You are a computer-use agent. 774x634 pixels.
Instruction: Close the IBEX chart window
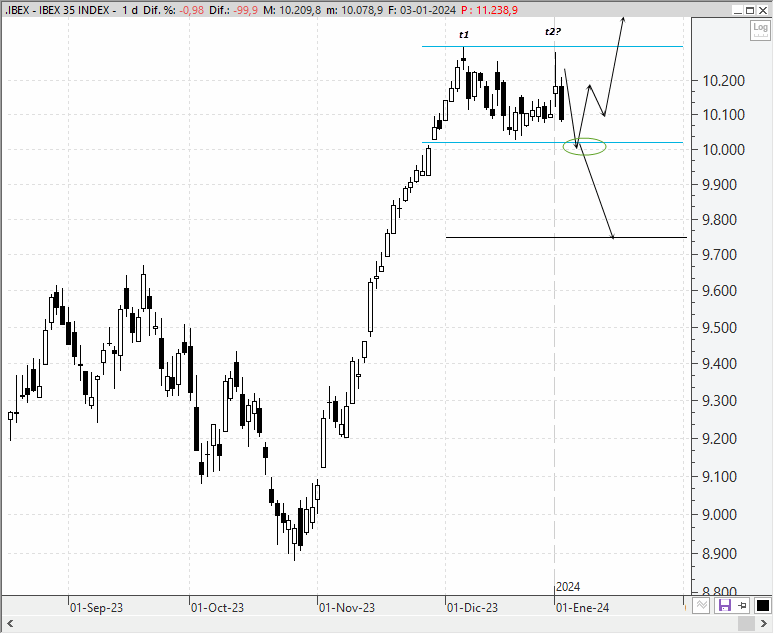(x=763, y=10)
